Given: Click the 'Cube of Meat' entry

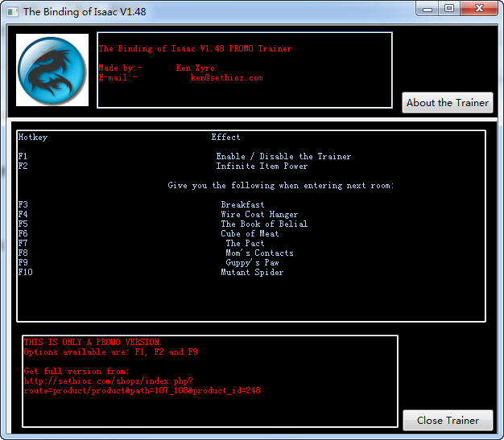Looking at the screenshot, I should 250,233.
